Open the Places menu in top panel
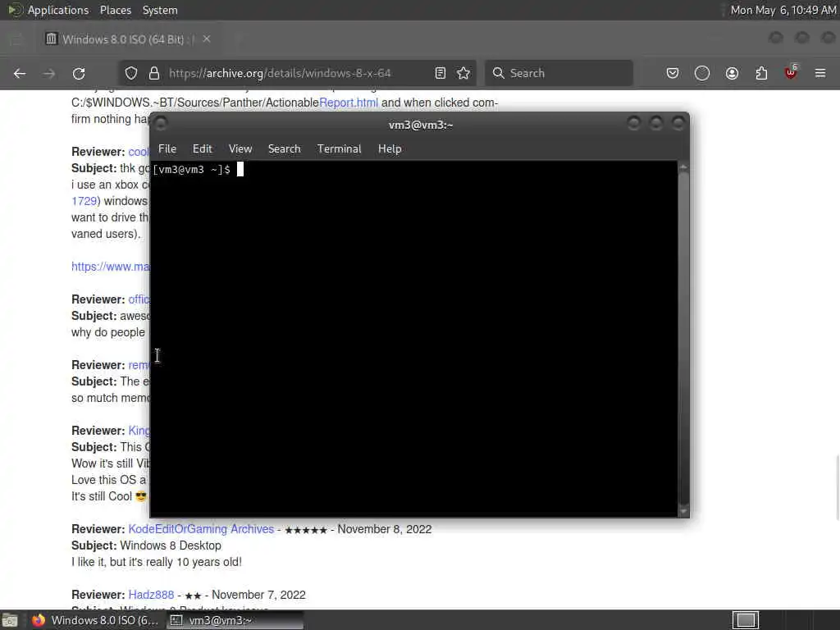The image size is (840, 630). 116,10
